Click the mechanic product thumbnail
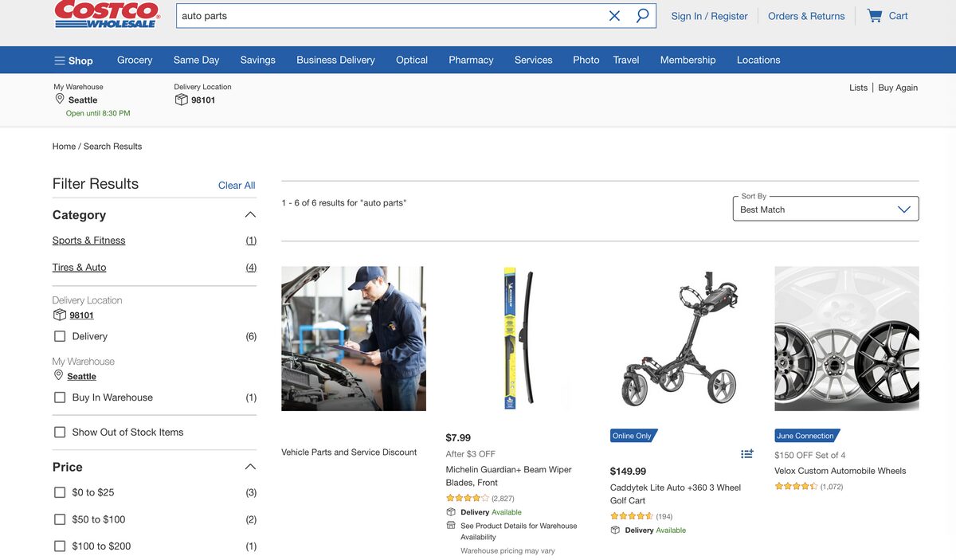 pos(354,339)
